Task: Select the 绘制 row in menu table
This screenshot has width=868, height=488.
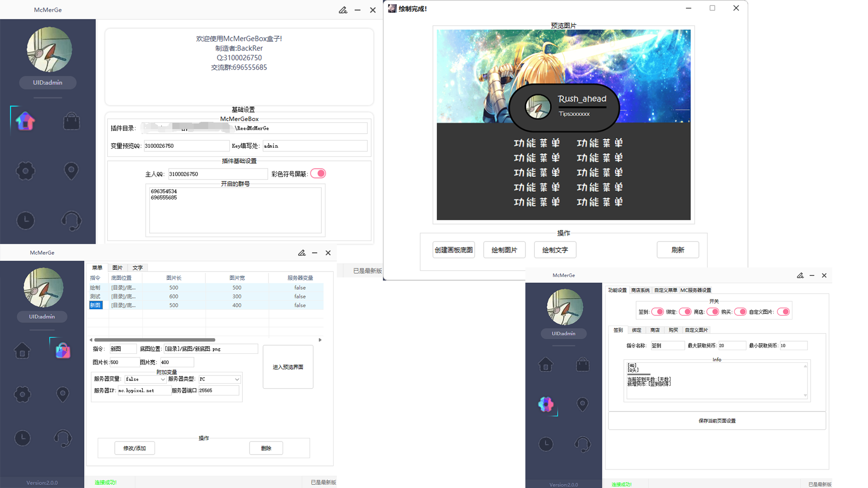Action: click(206, 288)
